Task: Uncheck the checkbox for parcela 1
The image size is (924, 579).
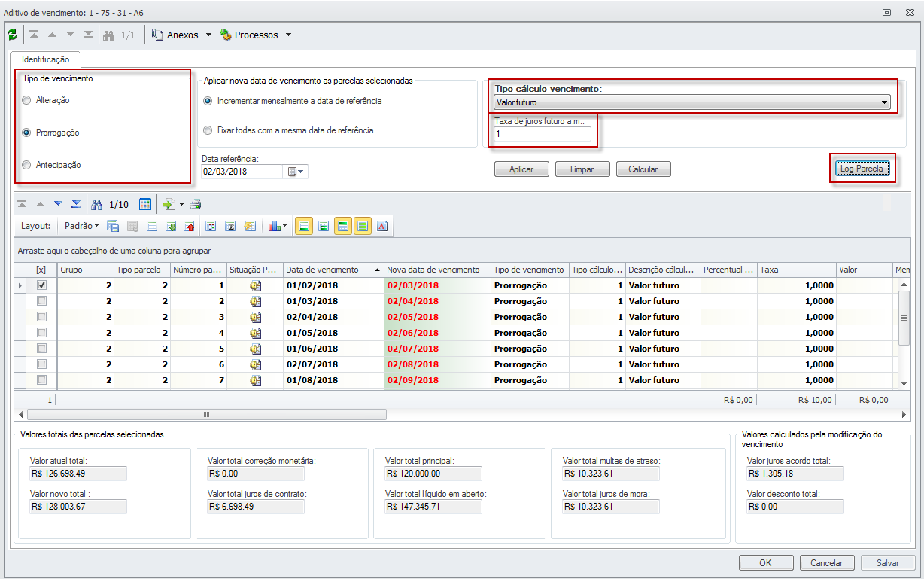Action: [x=42, y=285]
